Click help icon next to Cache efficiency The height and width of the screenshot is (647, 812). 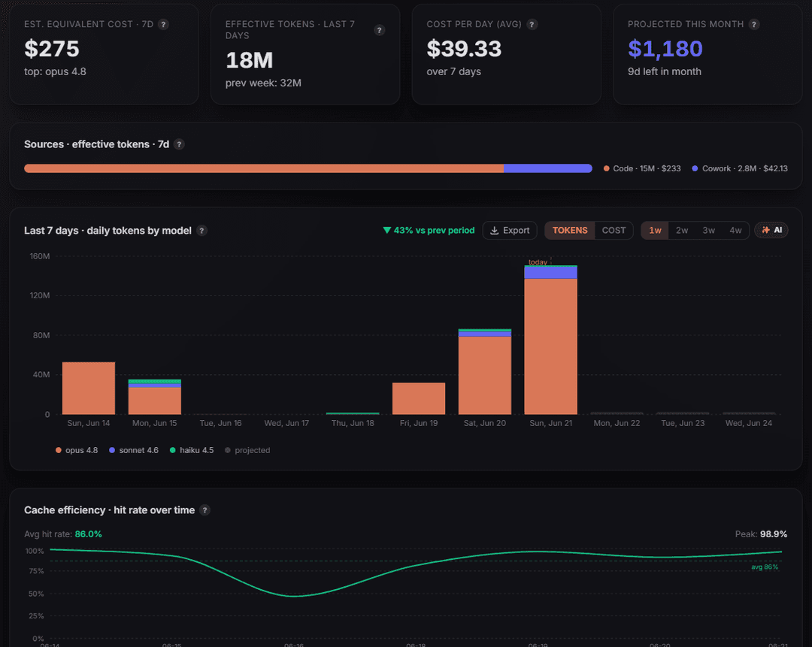(205, 510)
